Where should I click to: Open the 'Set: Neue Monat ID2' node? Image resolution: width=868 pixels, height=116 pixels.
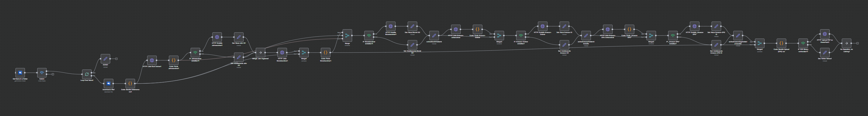(412, 26)
